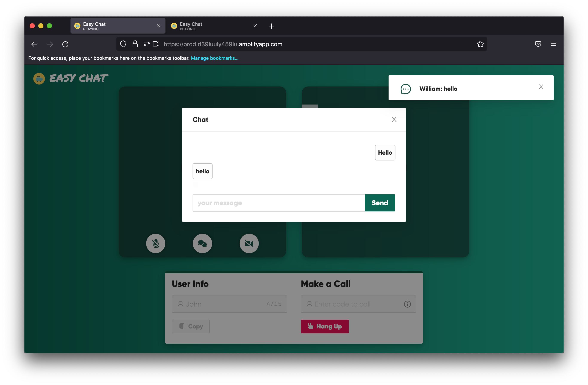Open the site permissions icon

(x=147, y=44)
